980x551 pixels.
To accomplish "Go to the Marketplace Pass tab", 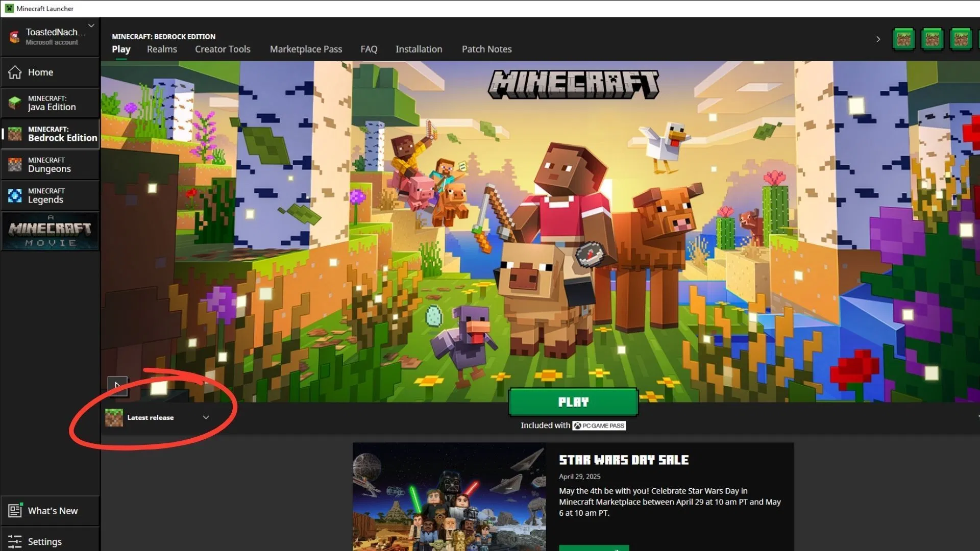I will [306, 49].
